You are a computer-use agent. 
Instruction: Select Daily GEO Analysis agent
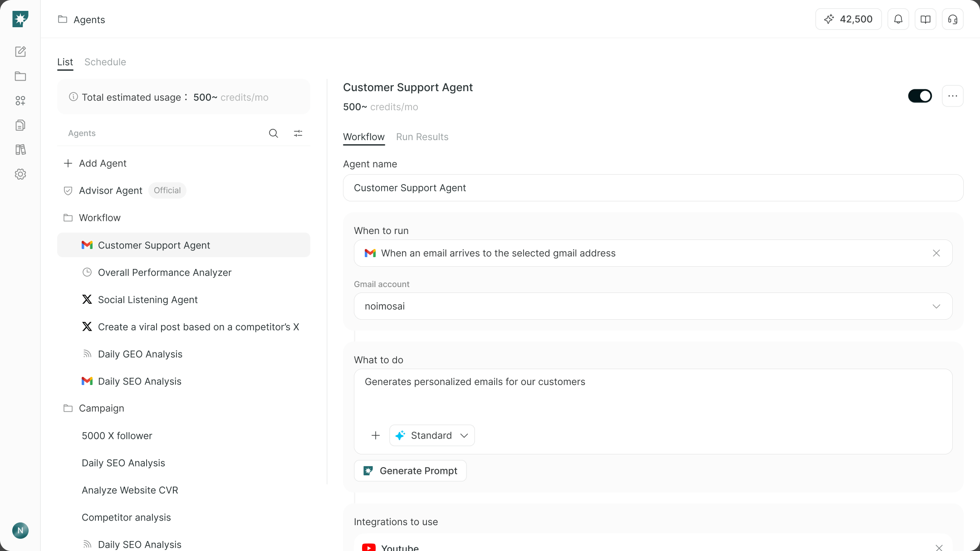pos(184,354)
